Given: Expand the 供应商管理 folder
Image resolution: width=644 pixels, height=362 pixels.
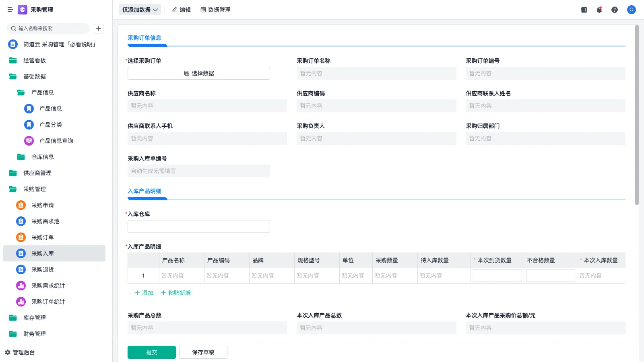Looking at the screenshot, I should point(13,173).
